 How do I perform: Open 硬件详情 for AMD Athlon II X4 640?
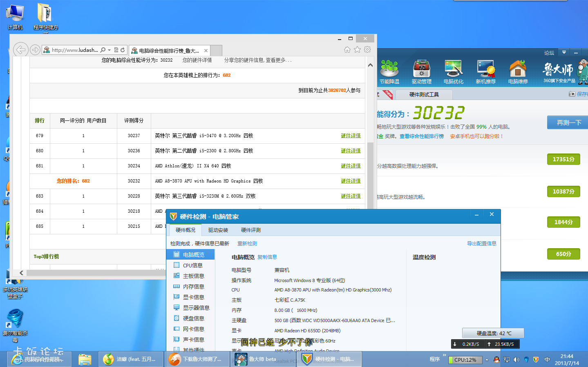pyautogui.click(x=351, y=166)
